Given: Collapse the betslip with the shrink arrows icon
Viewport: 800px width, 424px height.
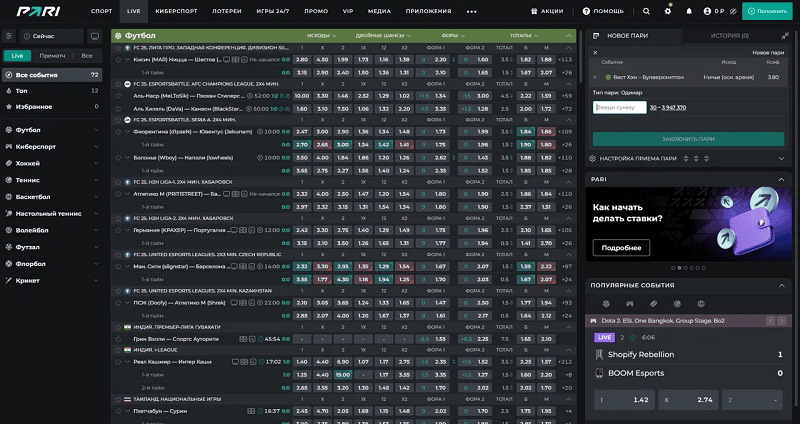Looking at the screenshot, I should point(785,36).
